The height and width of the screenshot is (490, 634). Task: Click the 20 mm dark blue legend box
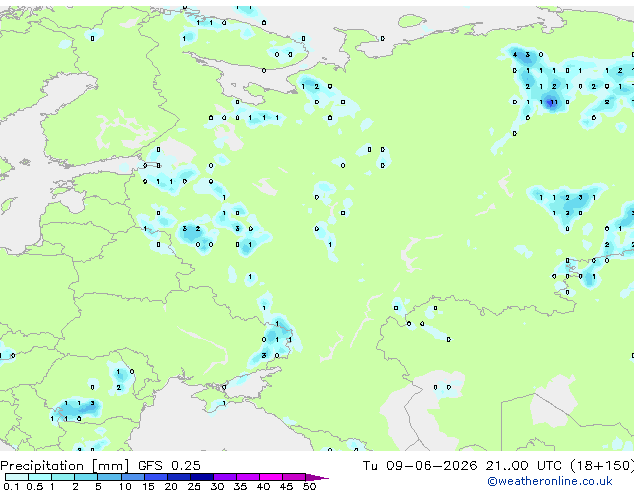point(178,477)
